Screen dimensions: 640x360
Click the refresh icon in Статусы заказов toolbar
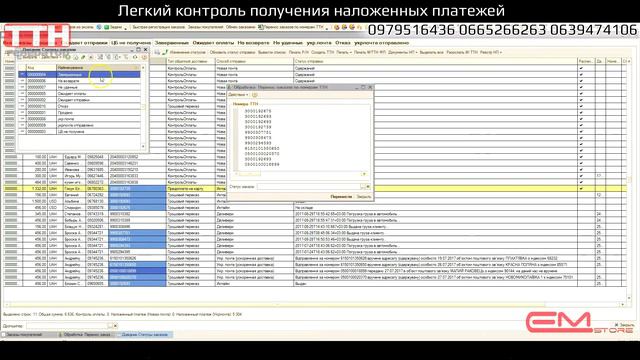[135, 57]
